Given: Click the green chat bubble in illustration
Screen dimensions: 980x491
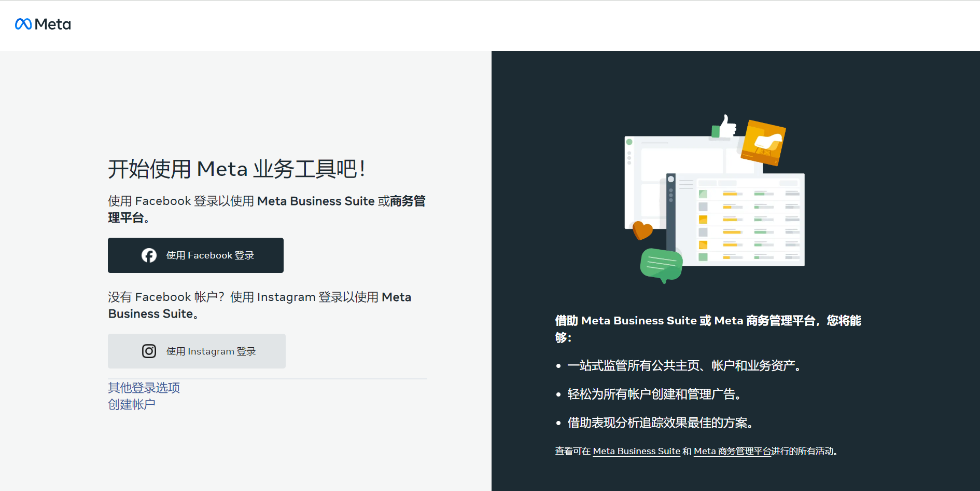Looking at the screenshot, I should [661, 265].
